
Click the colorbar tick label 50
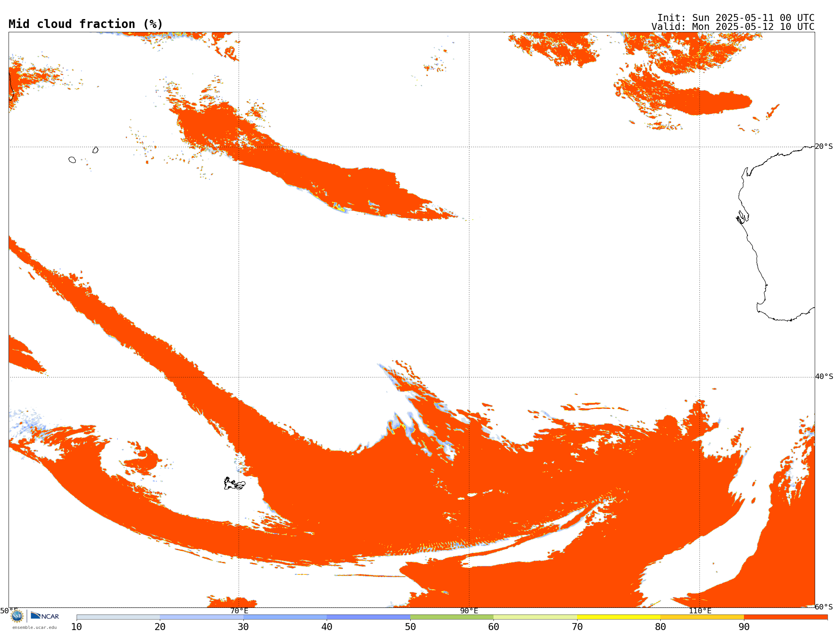point(410,627)
